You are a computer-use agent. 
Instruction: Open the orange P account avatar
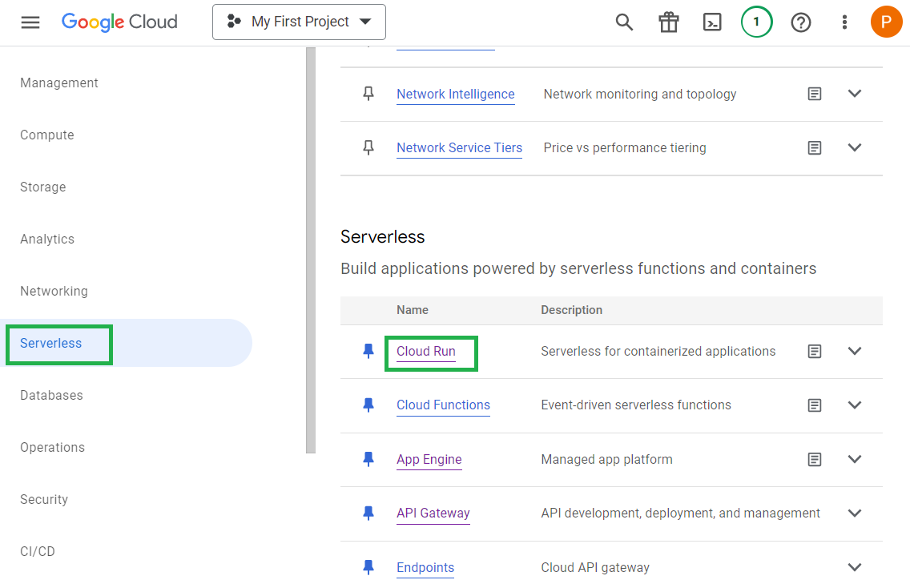pyautogui.click(x=886, y=22)
